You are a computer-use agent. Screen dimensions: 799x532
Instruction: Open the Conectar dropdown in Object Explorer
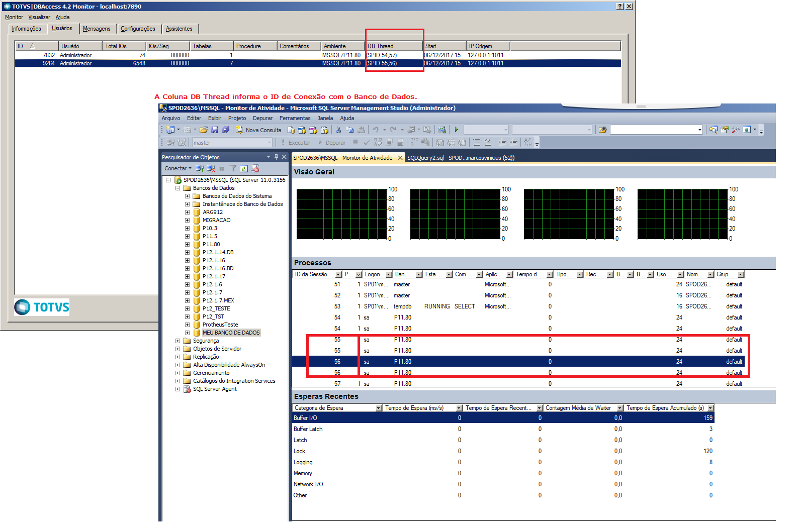(178, 168)
